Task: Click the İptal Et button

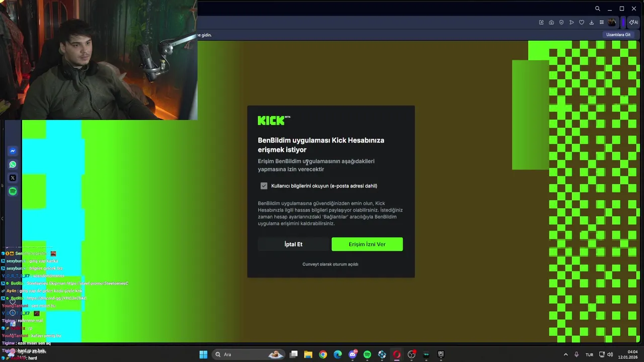Action: pos(293,244)
